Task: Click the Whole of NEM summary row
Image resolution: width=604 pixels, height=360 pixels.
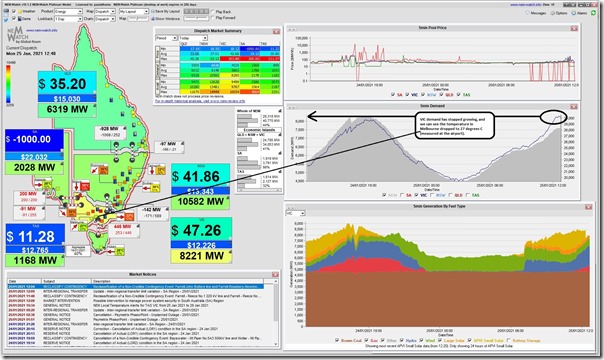Action: pyautogui.click(x=259, y=119)
